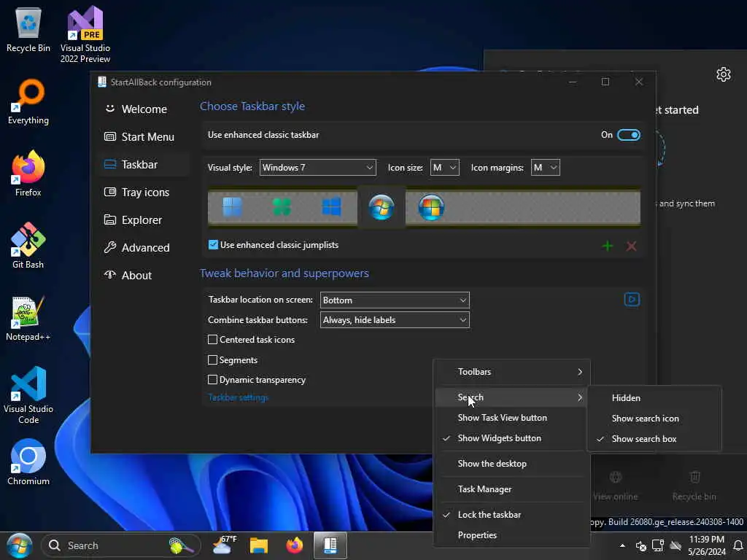747x560 pixels.
Task: Launch Visual Studio Code from the desktop
Action: (x=28, y=395)
